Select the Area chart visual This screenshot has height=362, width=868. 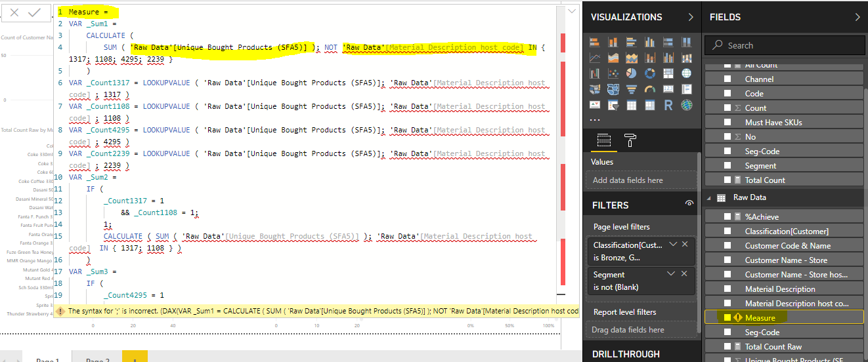pos(613,58)
